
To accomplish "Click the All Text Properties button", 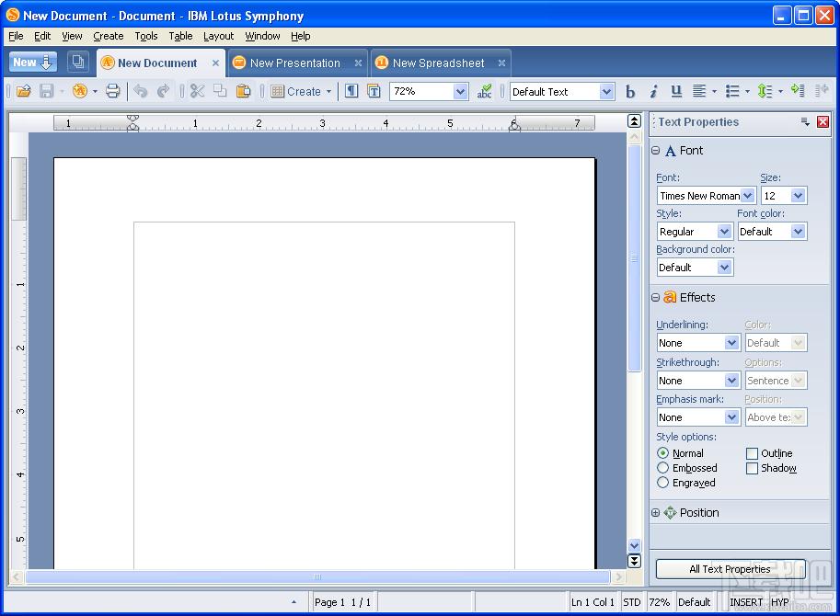I will [731, 569].
